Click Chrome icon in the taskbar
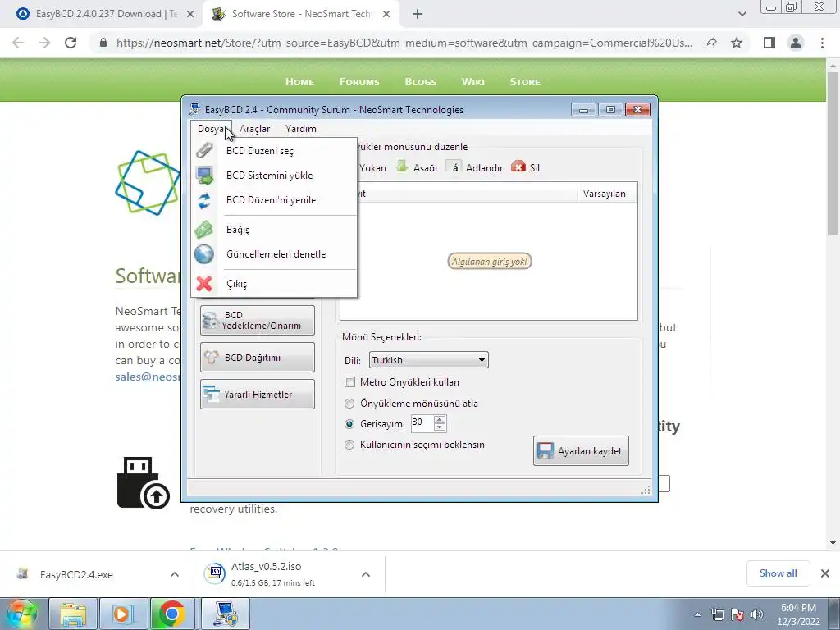Screen dimensions: 840x630 click(172, 614)
